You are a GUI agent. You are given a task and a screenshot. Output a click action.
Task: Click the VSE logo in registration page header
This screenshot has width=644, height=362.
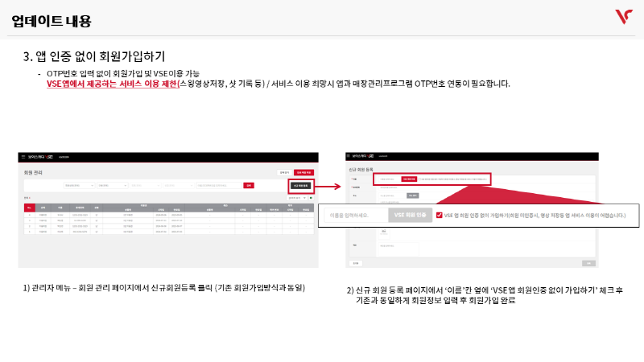(x=370, y=156)
